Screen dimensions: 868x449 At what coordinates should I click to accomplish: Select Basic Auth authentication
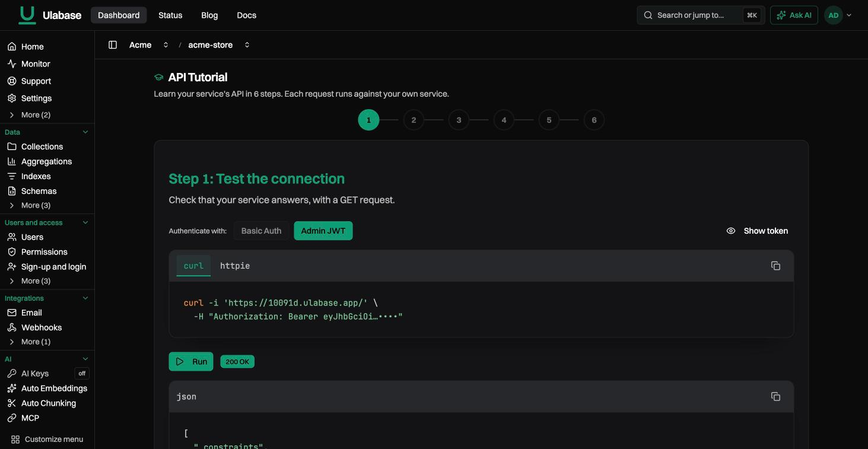(x=261, y=231)
